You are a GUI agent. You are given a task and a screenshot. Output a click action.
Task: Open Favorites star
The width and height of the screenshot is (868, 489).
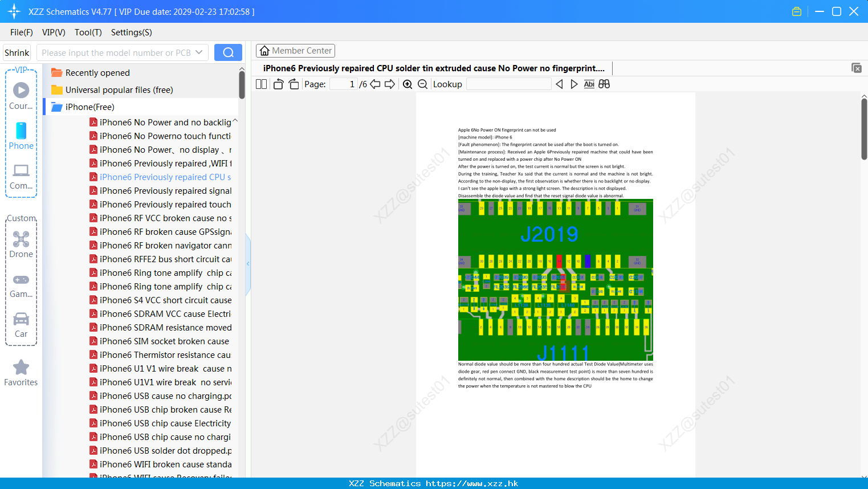[x=21, y=373]
